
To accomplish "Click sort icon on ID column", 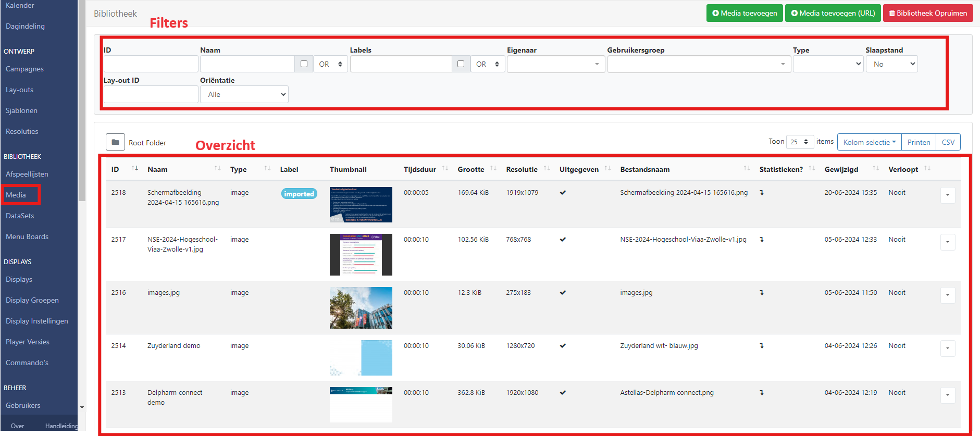I will click(135, 168).
